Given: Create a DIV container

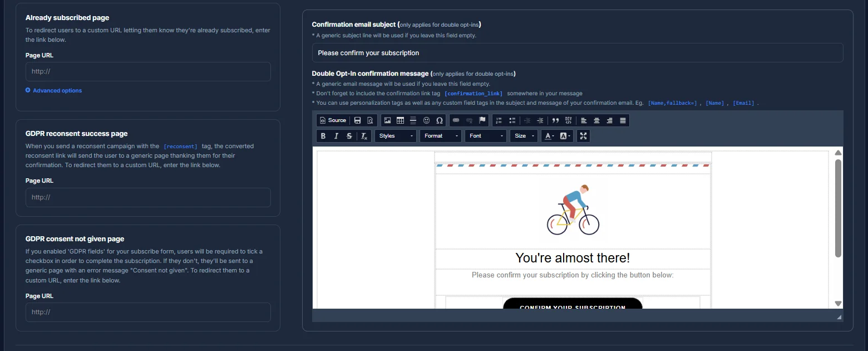Looking at the screenshot, I should pyautogui.click(x=568, y=120).
